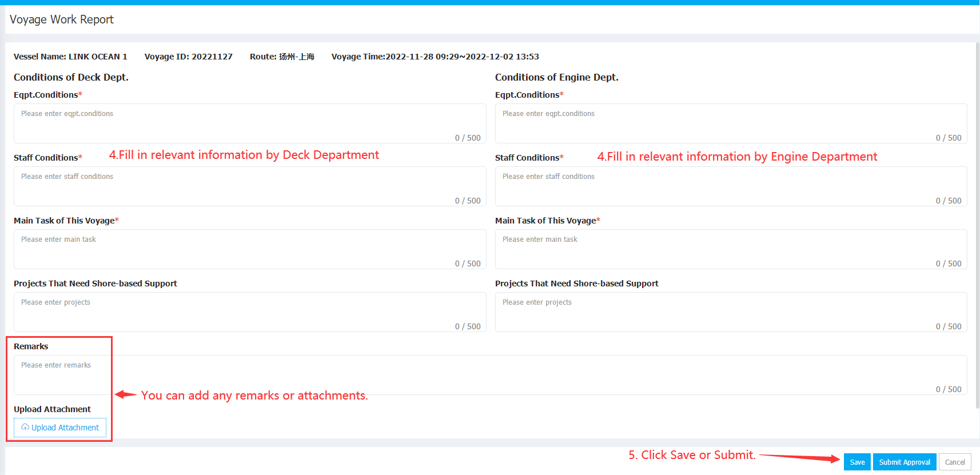Viewport: 980px width, 475px height.
Task: Click Engine Dept. Projects That Need Shore-based Support label
Action: 577,284
